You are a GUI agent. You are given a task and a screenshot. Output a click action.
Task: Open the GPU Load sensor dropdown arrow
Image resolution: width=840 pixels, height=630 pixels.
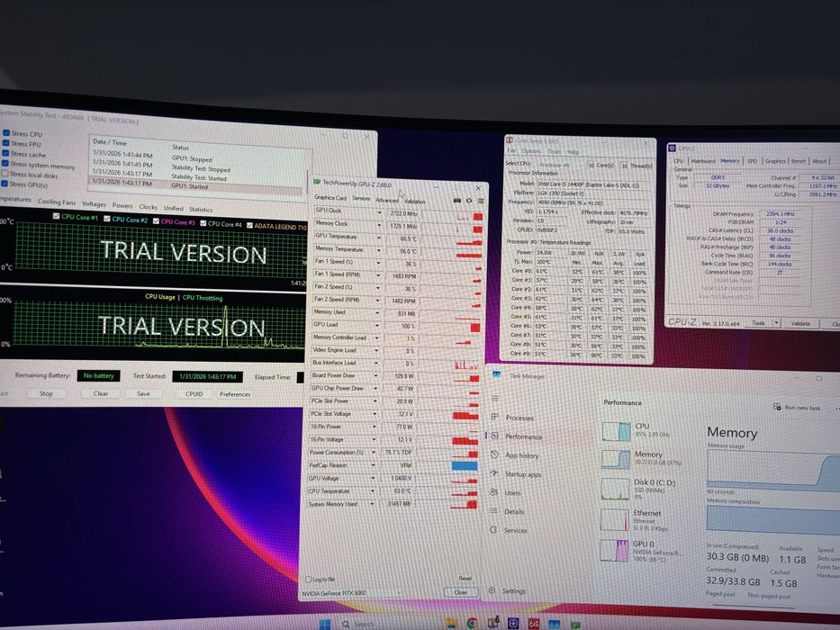[376, 325]
